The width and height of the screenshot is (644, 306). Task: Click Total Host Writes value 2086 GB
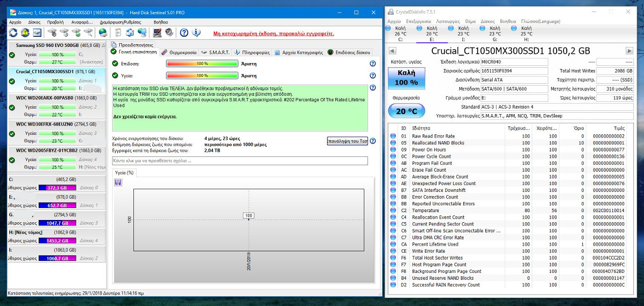tap(615, 71)
